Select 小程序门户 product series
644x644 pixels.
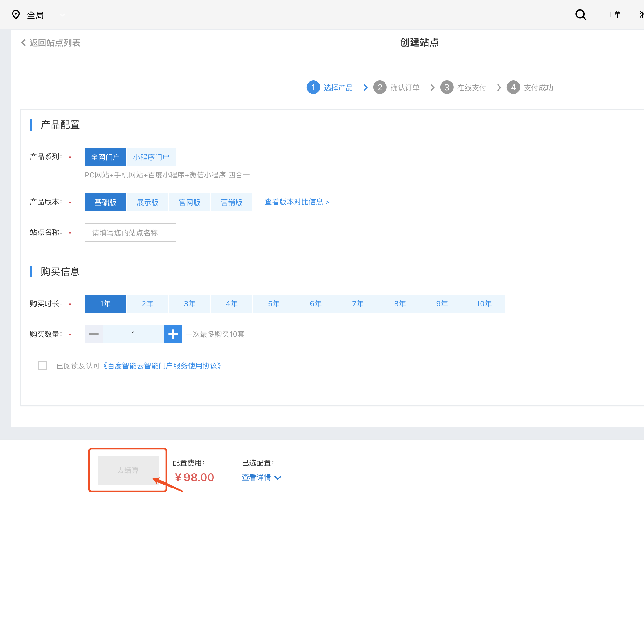click(x=151, y=157)
